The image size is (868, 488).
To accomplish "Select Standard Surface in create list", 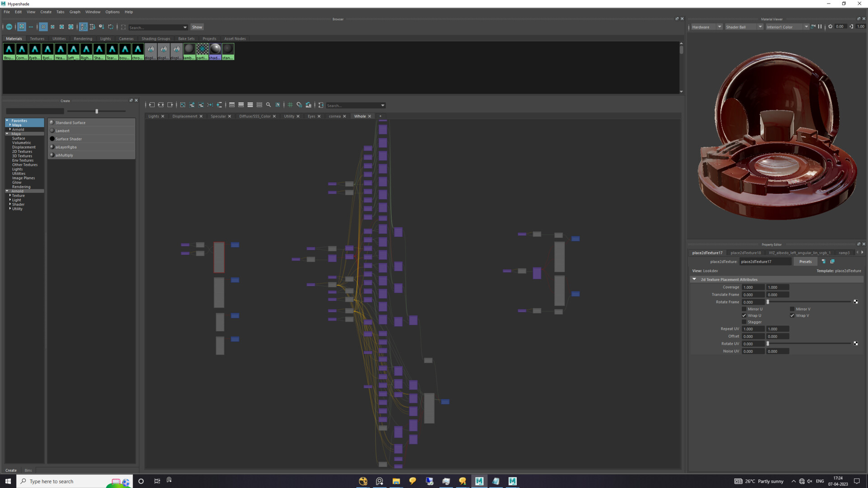I will click(x=71, y=122).
